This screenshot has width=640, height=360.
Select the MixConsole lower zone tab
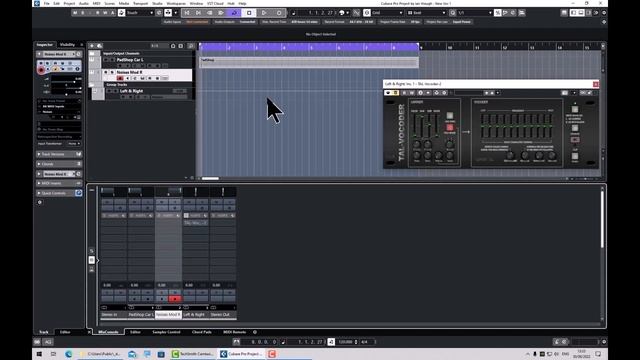click(x=108, y=332)
